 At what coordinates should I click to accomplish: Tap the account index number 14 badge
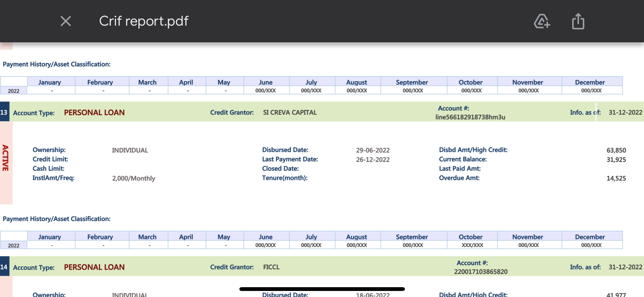[4, 267]
